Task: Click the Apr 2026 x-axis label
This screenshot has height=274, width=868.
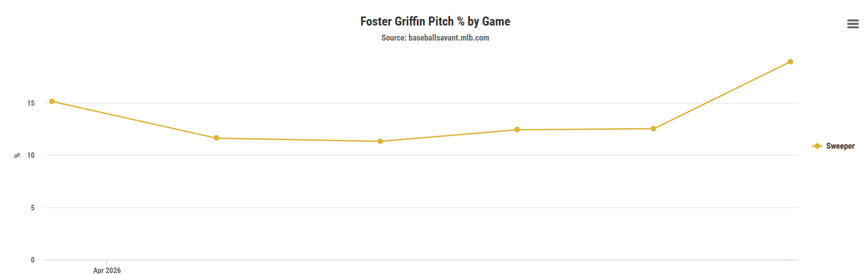Action: (x=107, y=270)
